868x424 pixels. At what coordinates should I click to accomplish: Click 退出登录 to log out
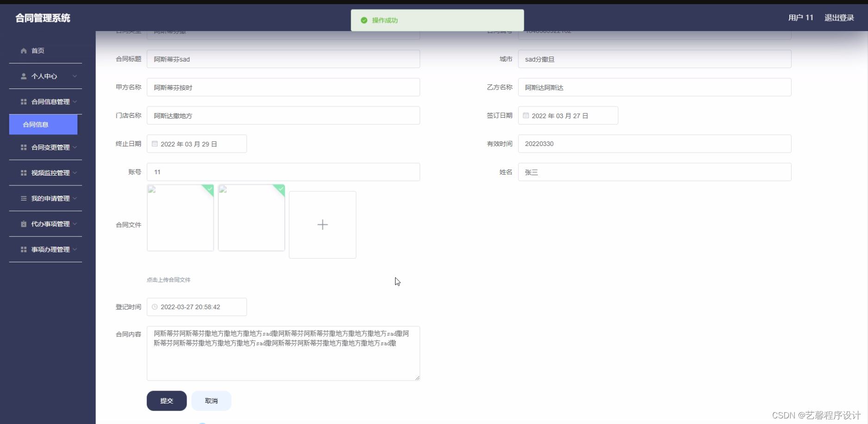(x=839, y=18)
